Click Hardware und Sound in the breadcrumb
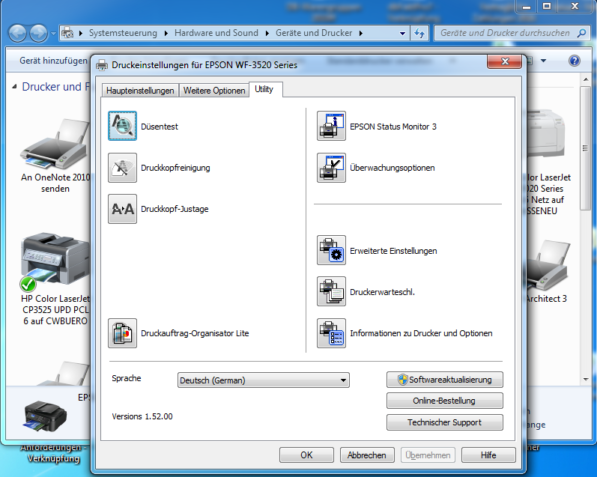The image size is (597, 477). point(216,33)
